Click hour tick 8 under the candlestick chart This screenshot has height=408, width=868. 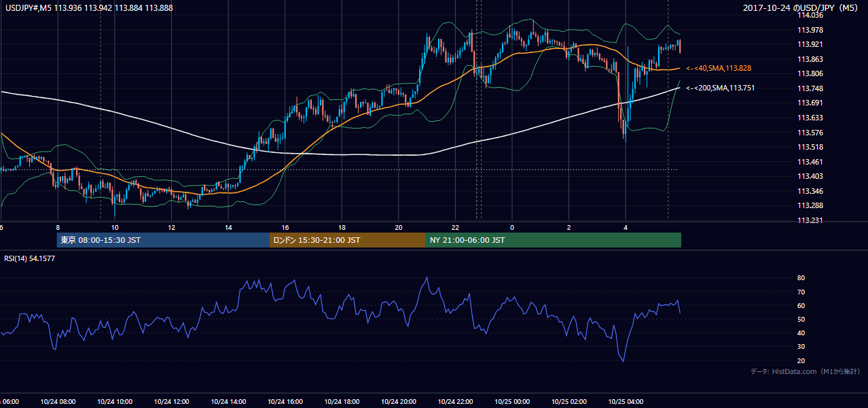(x=58, y=228)
